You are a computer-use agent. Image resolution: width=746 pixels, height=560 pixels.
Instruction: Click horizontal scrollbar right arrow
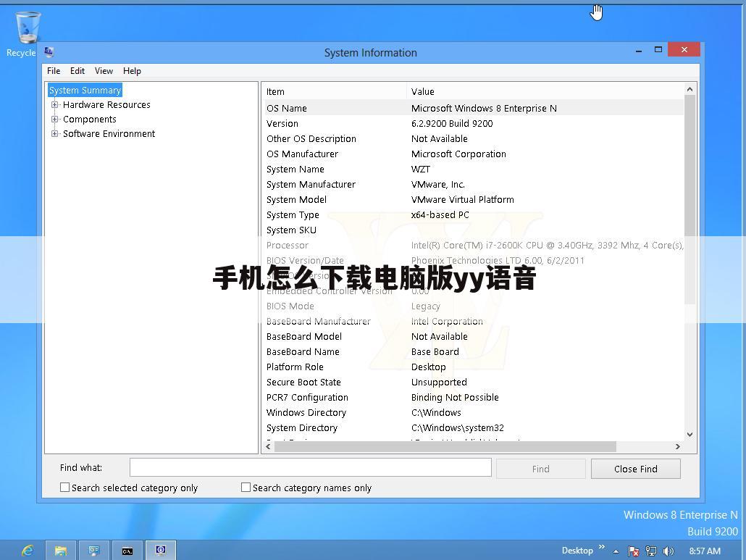(x=678, y=446)
